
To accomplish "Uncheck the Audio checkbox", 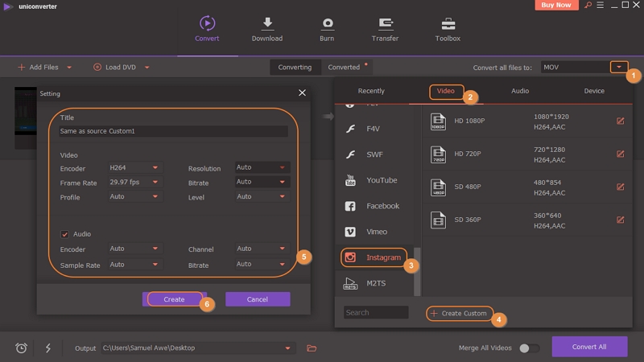I will click(x=65, y=234).
